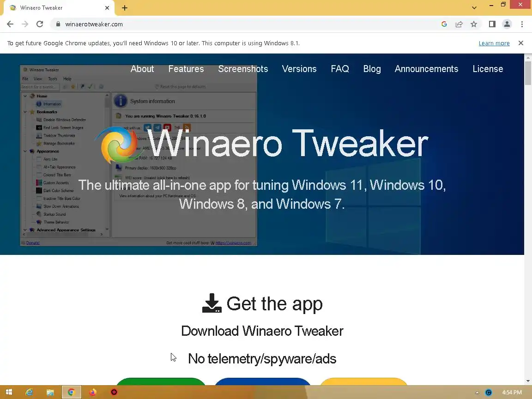
Task: Go back to the previous page
Action: 10,24
